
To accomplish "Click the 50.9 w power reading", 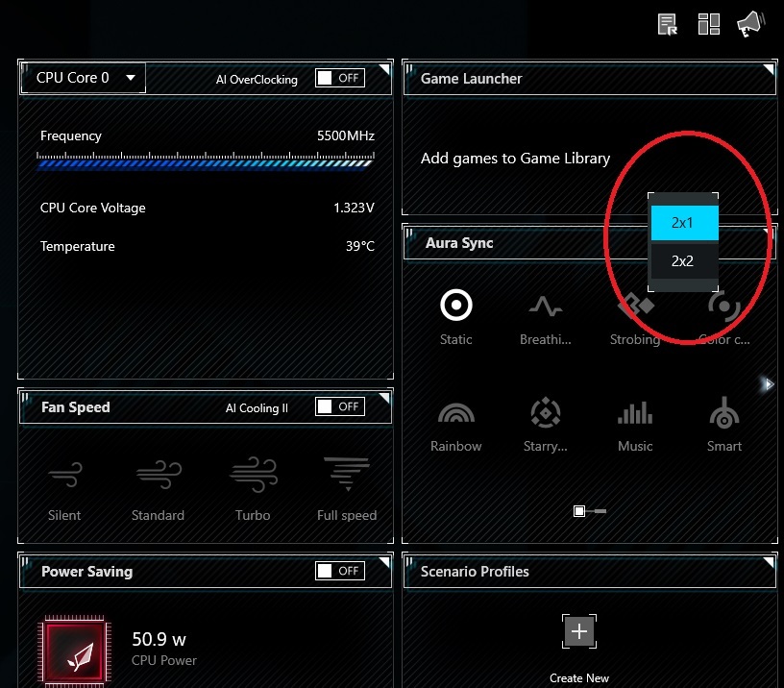I will [x=159, y=640].
